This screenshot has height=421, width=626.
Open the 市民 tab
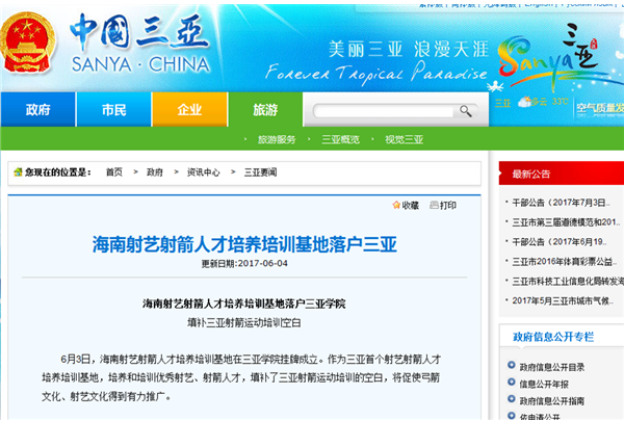(114, 109)
